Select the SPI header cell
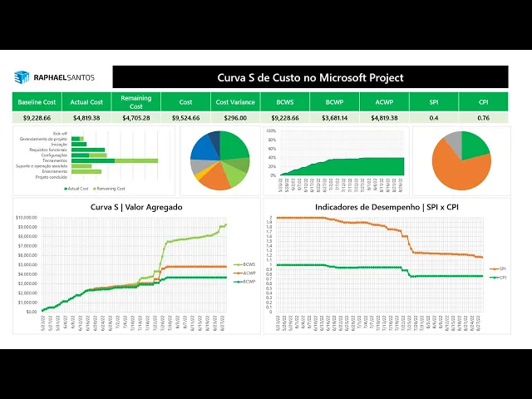 click(x=434, y=101)
